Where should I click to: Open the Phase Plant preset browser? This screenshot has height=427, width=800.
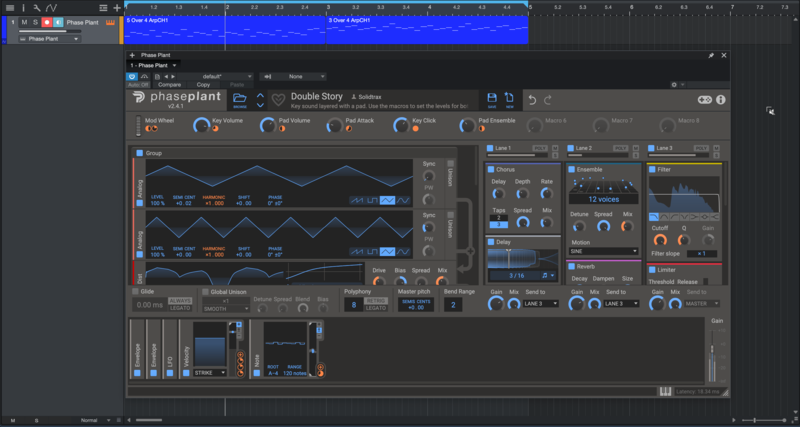pyautogui.click(x=240, y=99)
